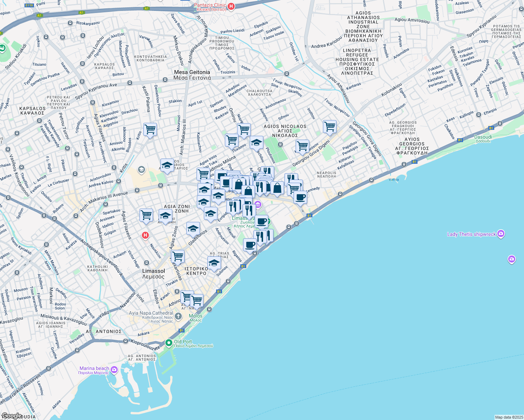Open the Pantazis Clinic hospital marker
The image size is (524, 420).
click(x=231, y=6)
